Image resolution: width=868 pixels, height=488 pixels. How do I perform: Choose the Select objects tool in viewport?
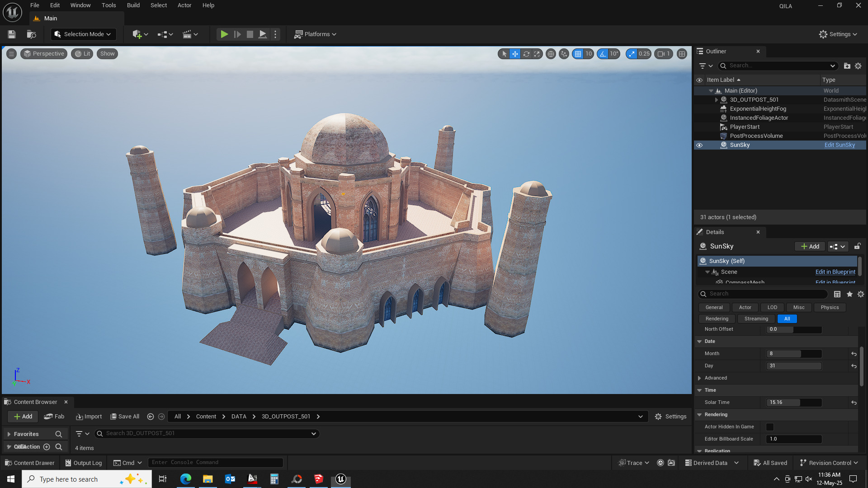tap(505, 54)
